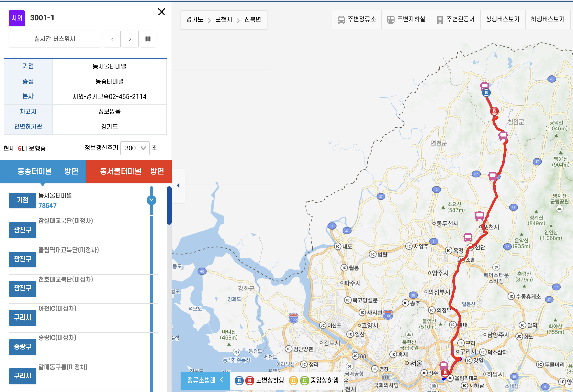Image resolution: width=573 pixels, height=392 pixels.
Task: Click 신북면 in the breadcrumb
Action: [253, 20]
